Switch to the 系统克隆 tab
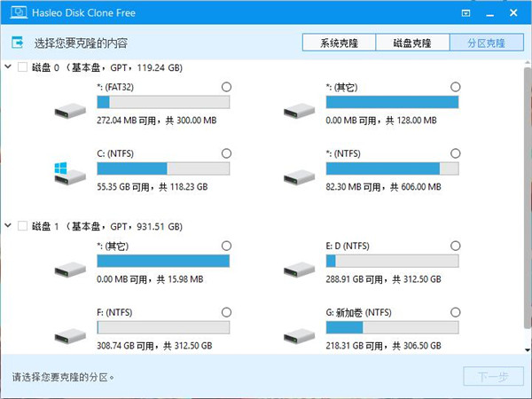This screenshot has height=399, width=532. (337, 43)
